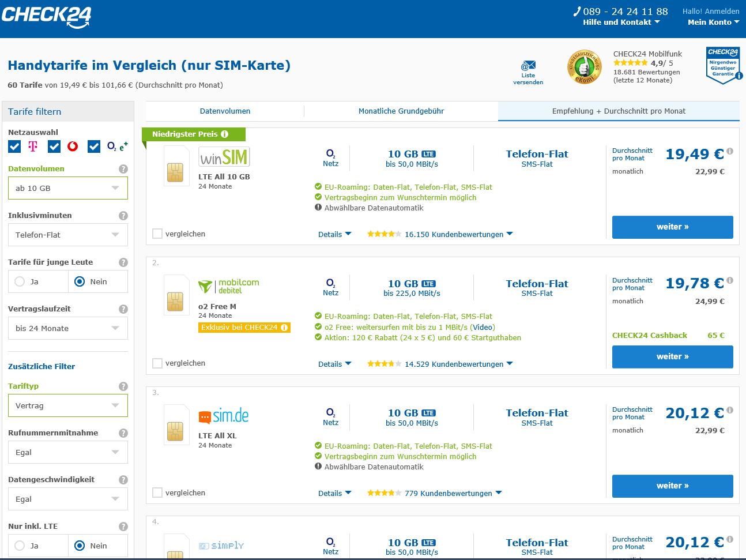Click the CHECK24 logo in header
746x560 pixels.
pos(46,16)
